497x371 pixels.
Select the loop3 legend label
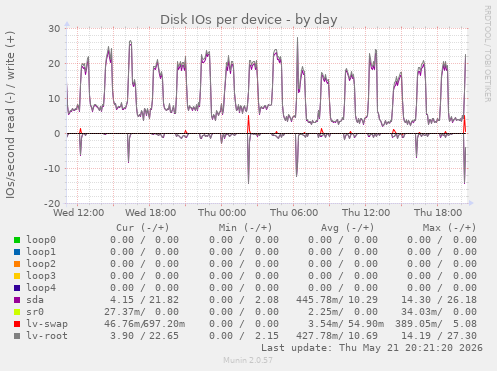click(x=41, y=276)
